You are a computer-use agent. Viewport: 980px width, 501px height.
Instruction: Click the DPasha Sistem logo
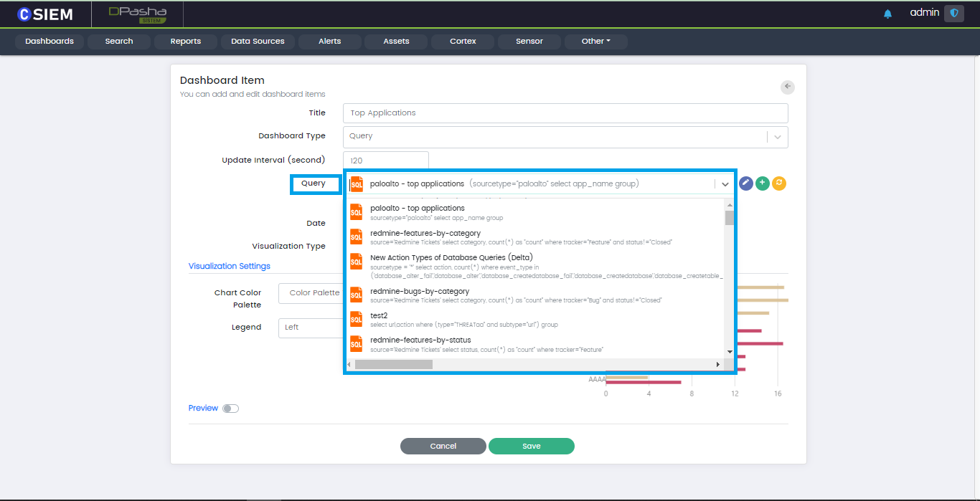coord(137,14)
